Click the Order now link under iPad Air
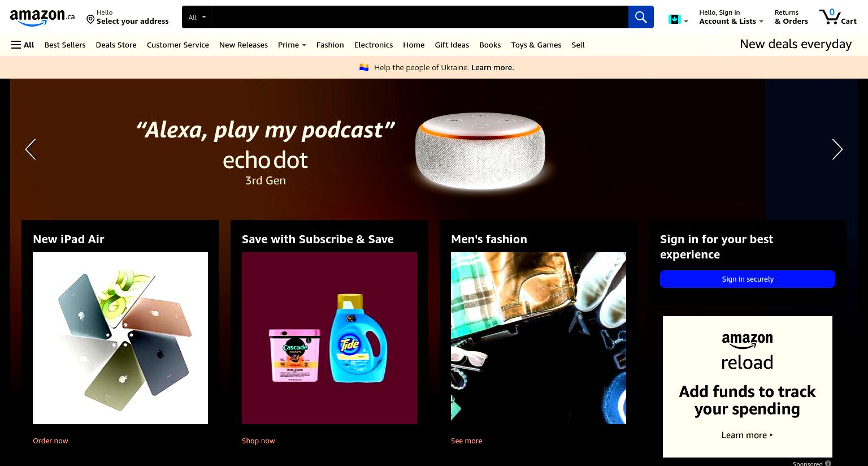 click(50, 441)
